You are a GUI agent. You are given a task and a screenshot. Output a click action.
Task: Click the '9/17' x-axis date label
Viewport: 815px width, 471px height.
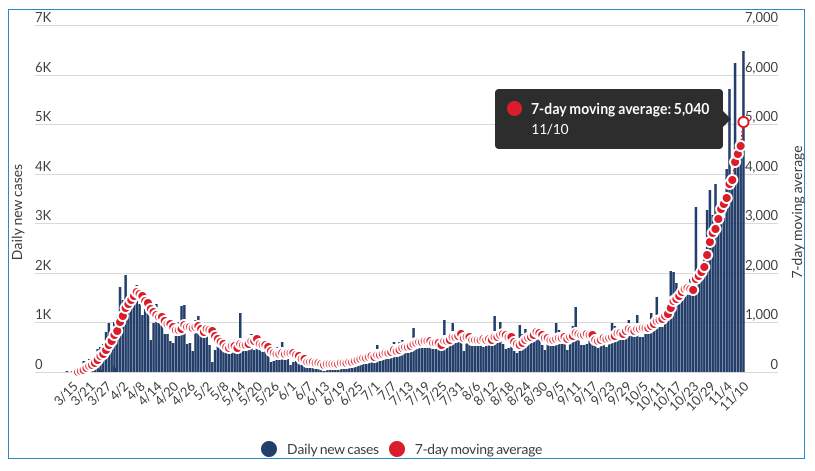[585, 393]
